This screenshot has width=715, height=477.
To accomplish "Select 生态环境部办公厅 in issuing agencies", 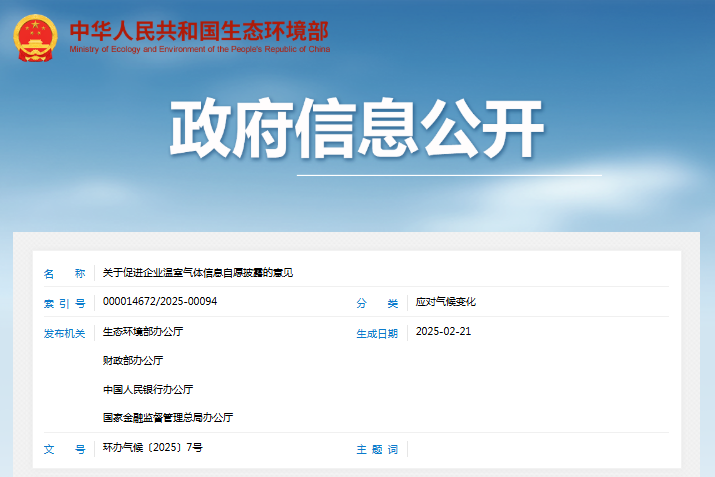I will tap(143, 331).
